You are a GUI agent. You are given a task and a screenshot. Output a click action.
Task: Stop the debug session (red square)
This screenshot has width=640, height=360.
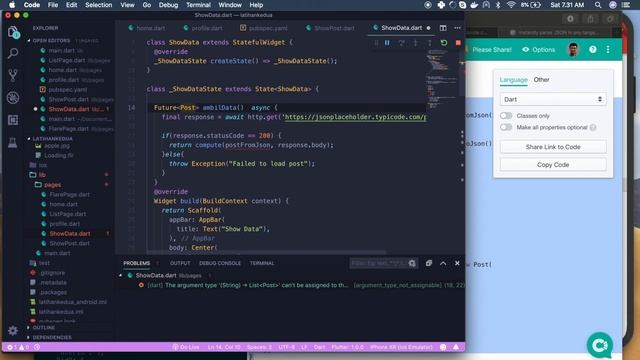point(458,43)
